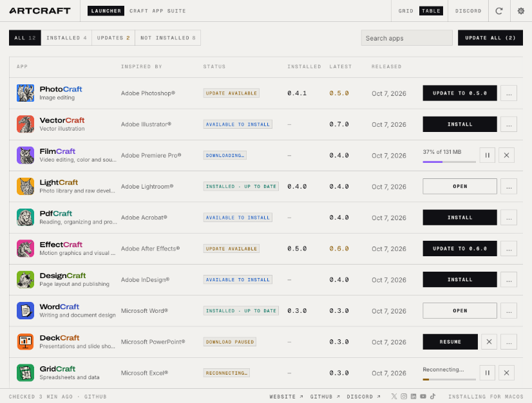
Task: Open more options for PhotoCraft
Action: (x=509, y=93)
